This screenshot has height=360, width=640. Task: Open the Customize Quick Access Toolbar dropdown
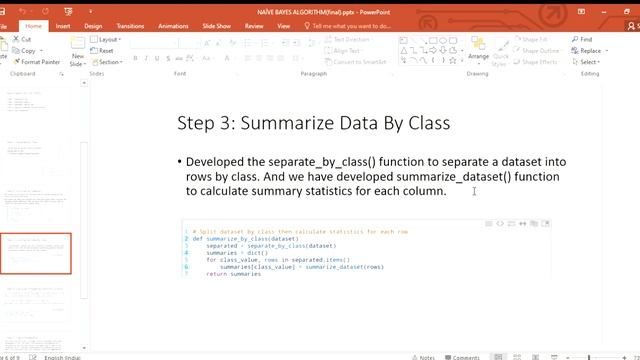[x=91, y=12]
